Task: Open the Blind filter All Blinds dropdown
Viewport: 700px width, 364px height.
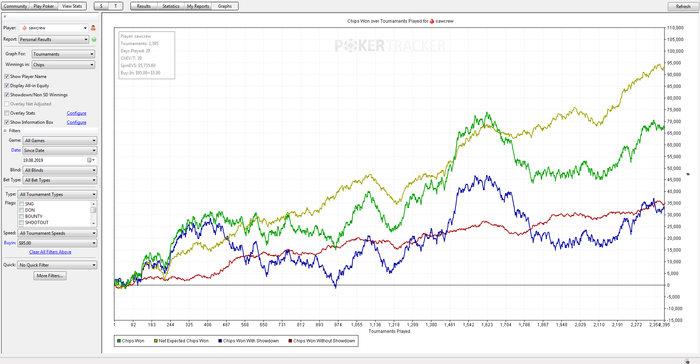Action: (60, 170)
